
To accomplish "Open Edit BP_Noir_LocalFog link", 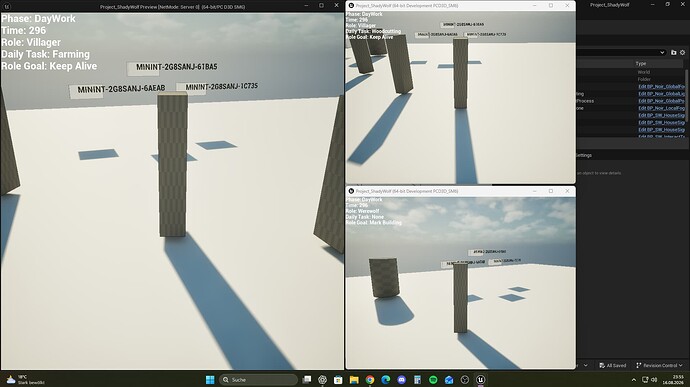I will click(x=661, y=108).
